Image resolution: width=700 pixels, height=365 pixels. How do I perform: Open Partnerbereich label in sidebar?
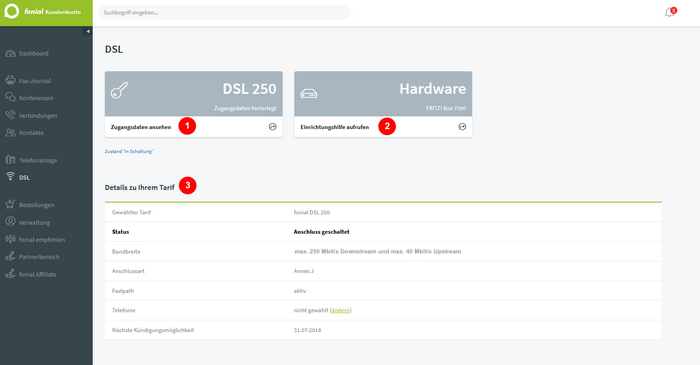click(39, 257)
